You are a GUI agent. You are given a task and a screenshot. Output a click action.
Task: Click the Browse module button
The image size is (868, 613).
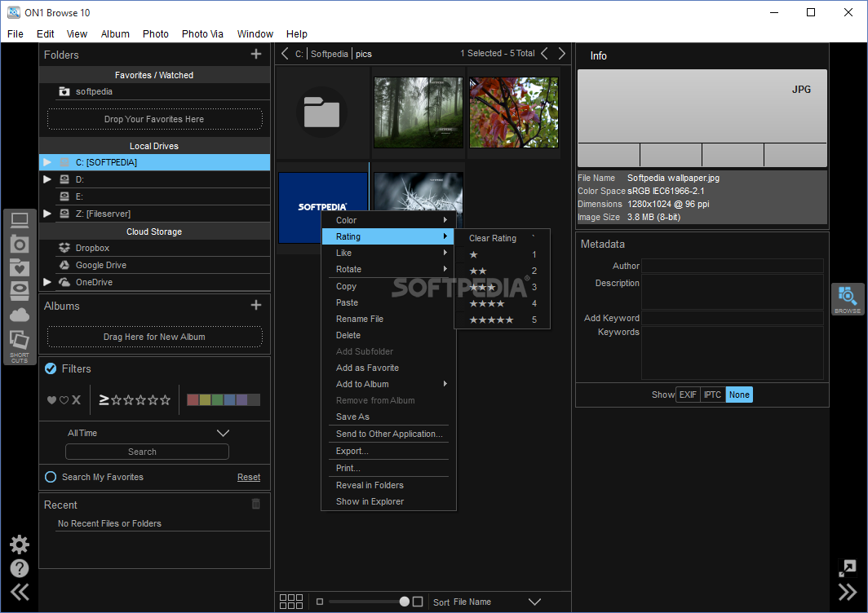pyautogui.click(x=848, y=299)
